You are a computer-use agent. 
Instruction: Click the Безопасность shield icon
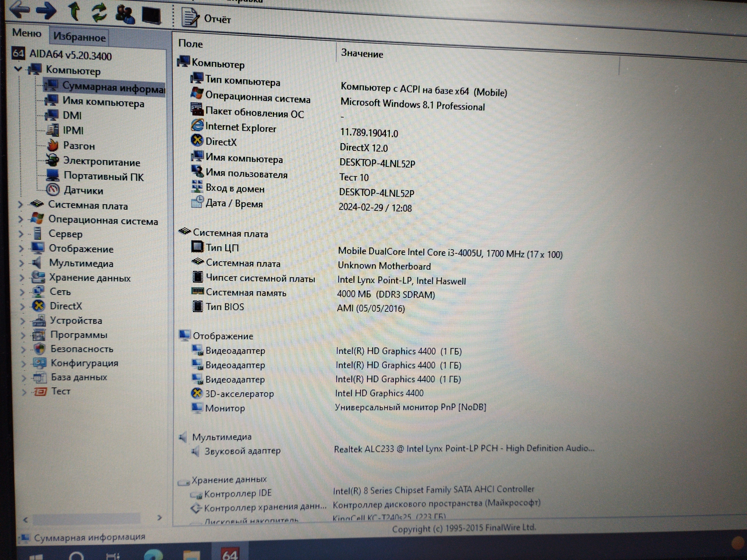tap(39, 349)
